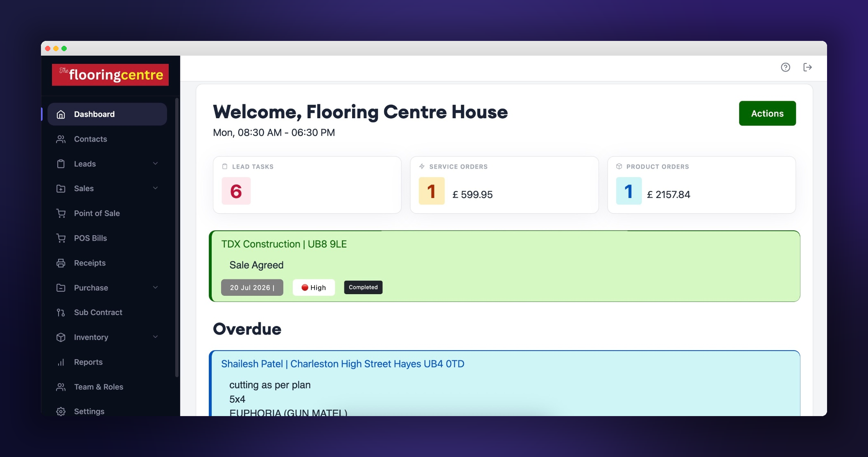Expand the Purchase menu chevron
The image size is (868, 457).
155,288
